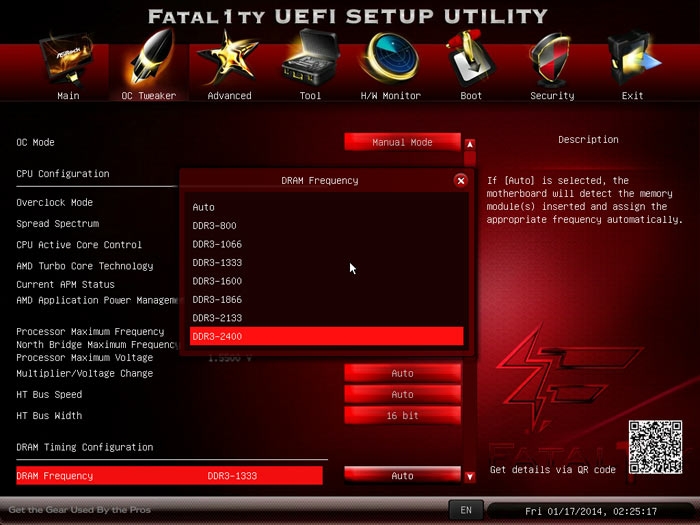Viewport: 700px width, 525px height.
Task: Open Multiplier/Voltage Change Auto dropdown
Action: (x=402, y=373)
